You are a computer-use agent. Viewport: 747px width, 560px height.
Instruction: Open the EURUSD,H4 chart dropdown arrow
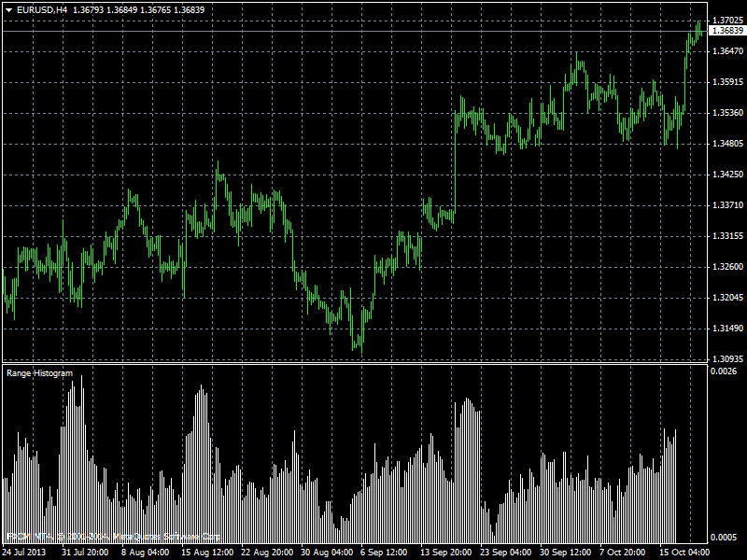pyautogui.click(x=9, y=10)
